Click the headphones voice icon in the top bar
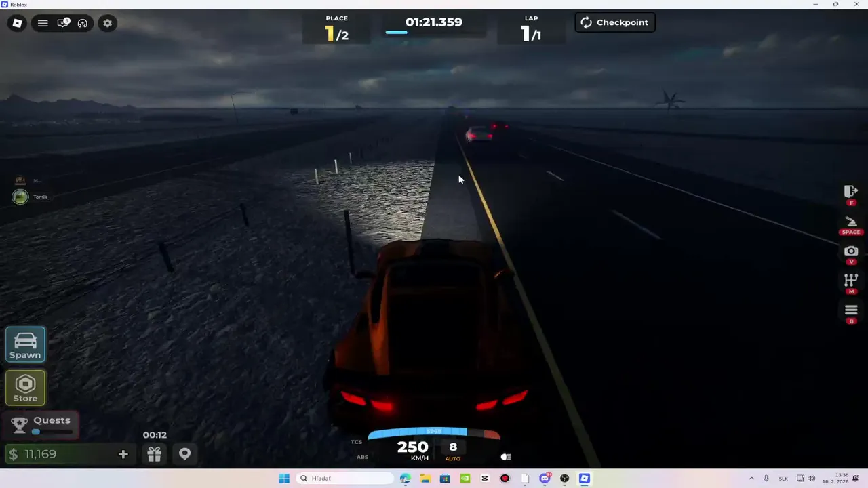868x488 pixels. tap(83, 23)
